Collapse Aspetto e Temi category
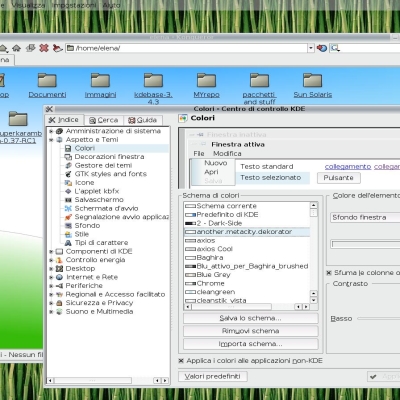The image size is (400, 400). [x=51, y=140]
